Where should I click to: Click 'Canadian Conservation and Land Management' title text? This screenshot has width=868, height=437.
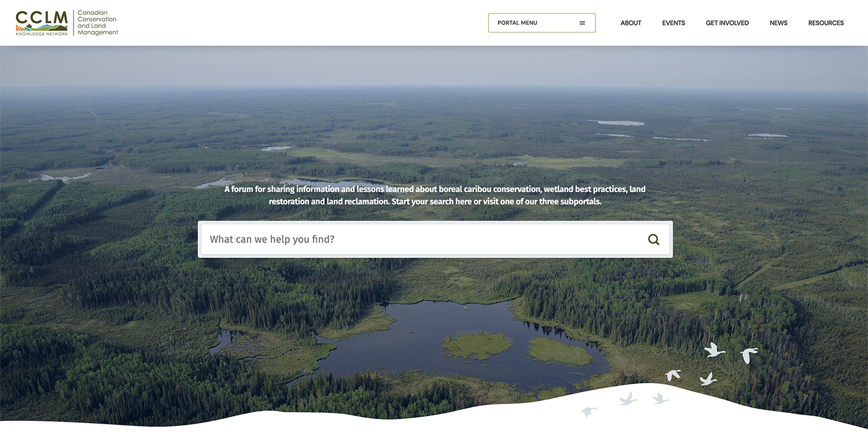98,23
